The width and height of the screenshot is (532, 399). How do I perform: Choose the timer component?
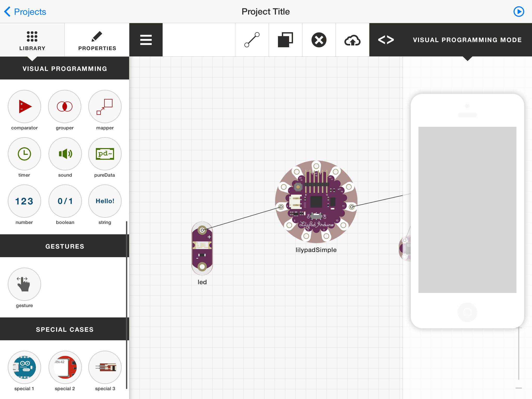(24, 154)
